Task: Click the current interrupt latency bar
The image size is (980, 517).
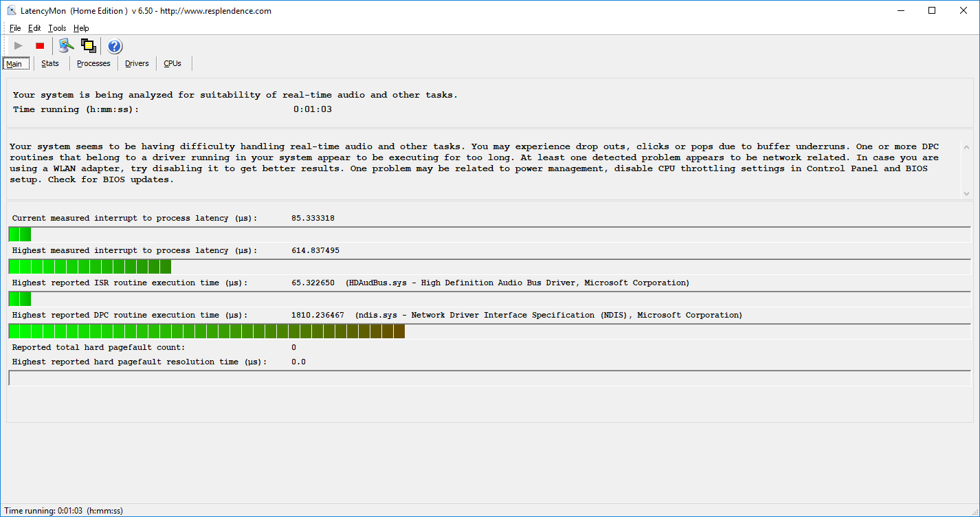Action: (x=489, y=234)
